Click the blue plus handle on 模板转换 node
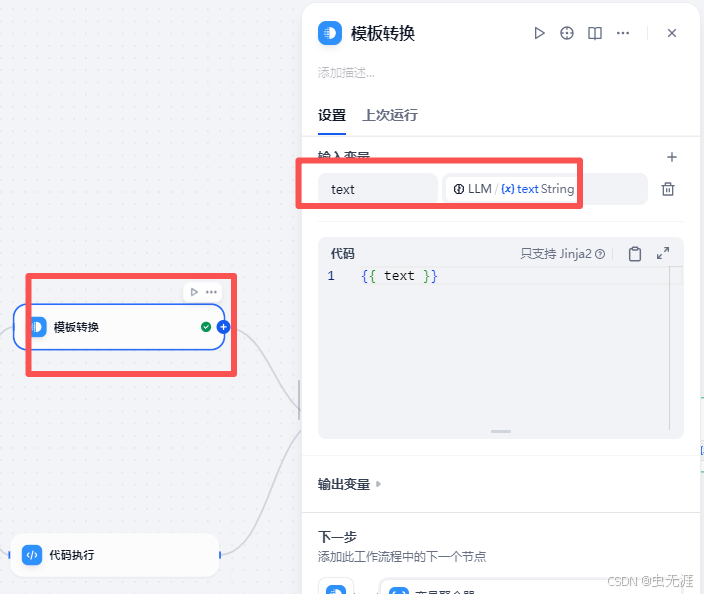The image size is (704, 594). (223, 327)
